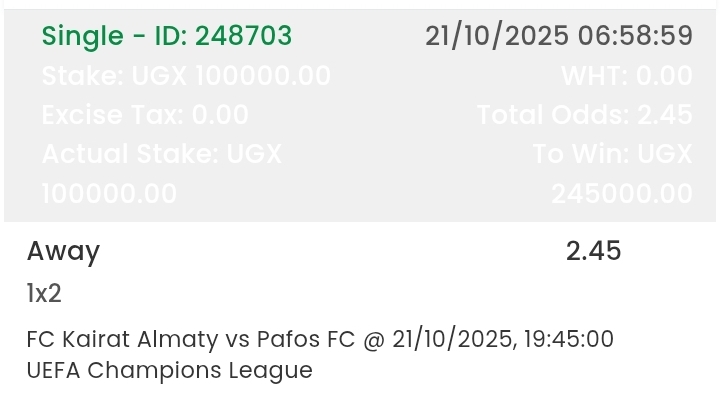Click the 2.45 odds beside Away

coord(593,250)
